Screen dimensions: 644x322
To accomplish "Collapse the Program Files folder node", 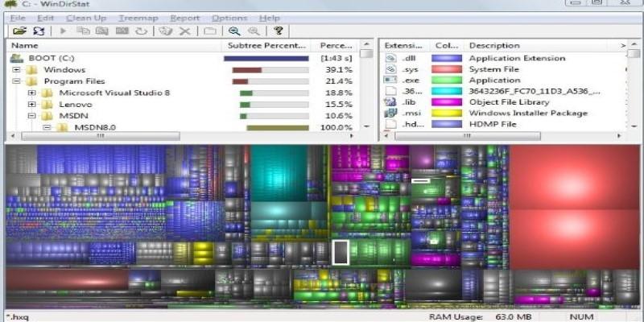I will 16,81.
